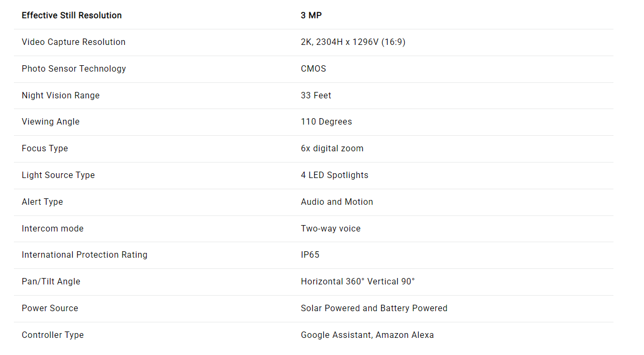Image resolution: width=644 pixels, height=355 pixels.
Task: Select the Two-way voice value
Action: click(x=330, y=229)
